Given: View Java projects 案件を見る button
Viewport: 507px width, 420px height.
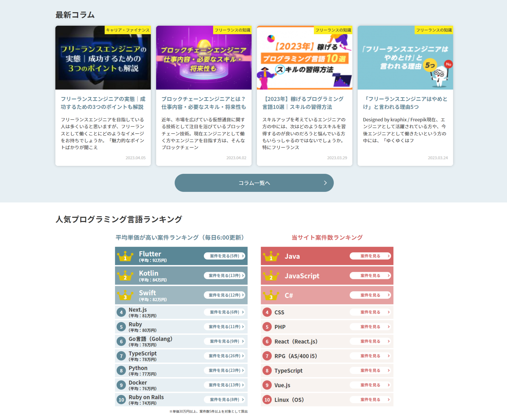Looking at the screenshot, I should pyautogui.click(x=370, y=256).
